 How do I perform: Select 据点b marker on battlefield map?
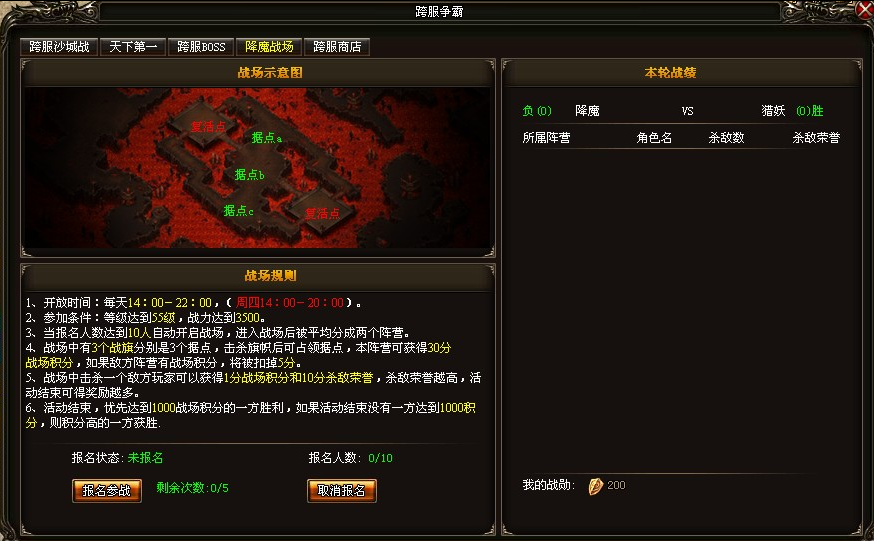pos(249,175)
